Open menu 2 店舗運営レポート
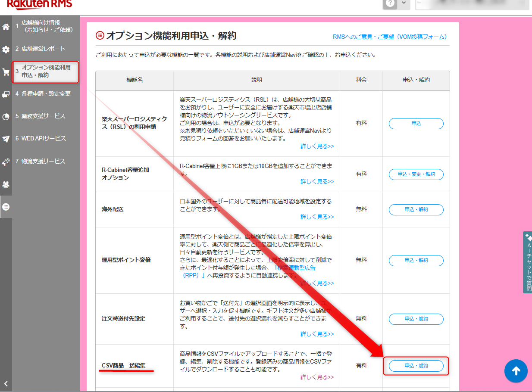Viewport: 532px width, 392px height. [x=46, y=49]
